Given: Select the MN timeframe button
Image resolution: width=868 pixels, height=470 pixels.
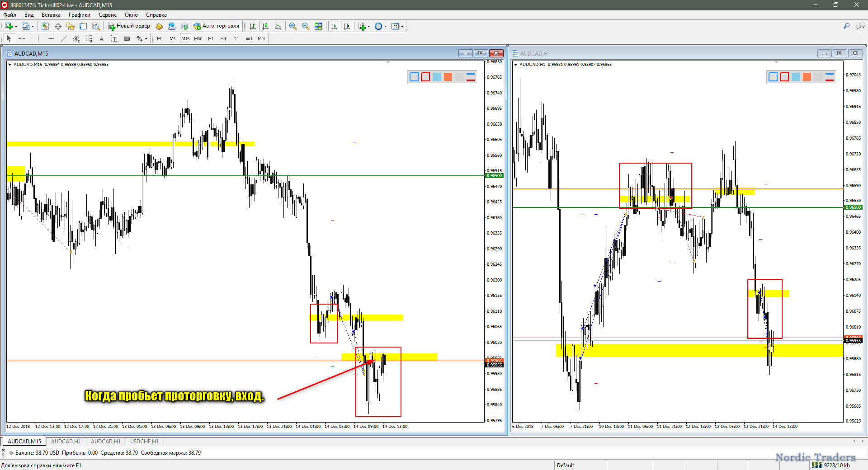Looking at the screenshot, I should (261, 39).
